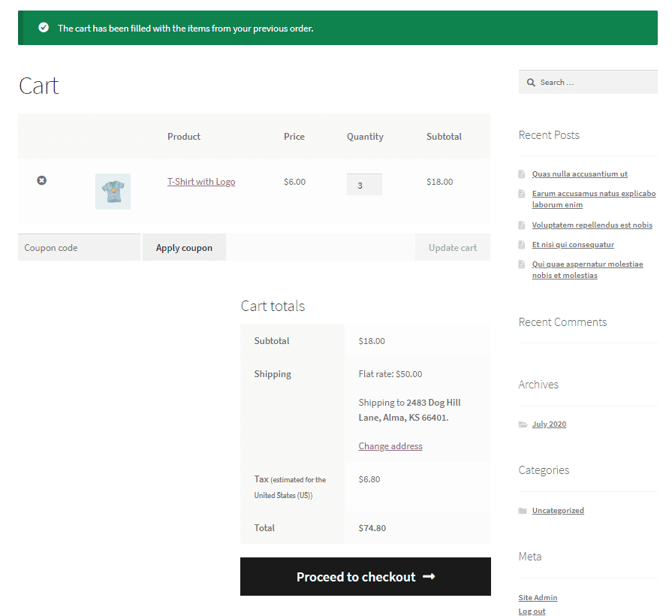Click the $74.80 total amount
Screen dimensions: 672x616
(372, 528)
